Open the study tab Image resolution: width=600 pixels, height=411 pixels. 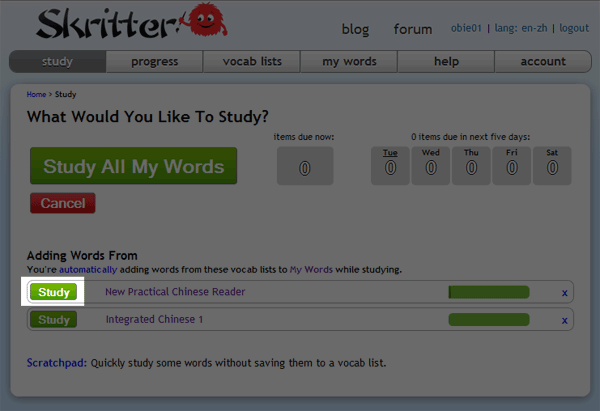coord(58,62)
